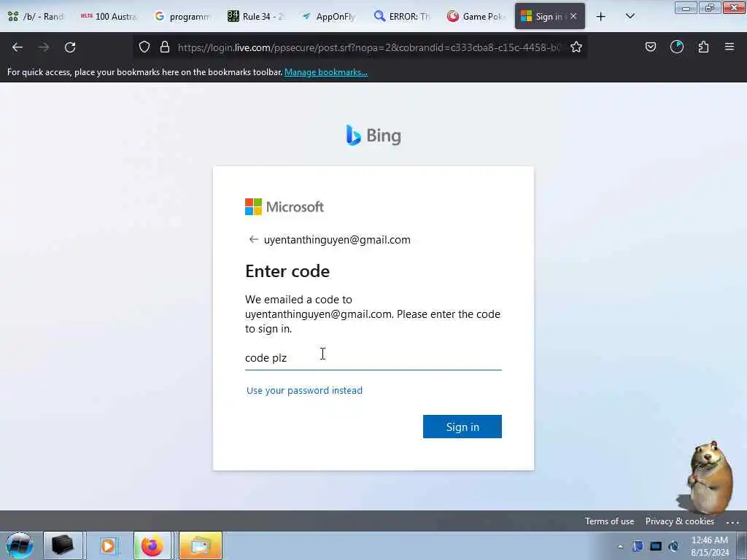The height and width of the screenshot is (560, 747).
Task: Open the media player taskbar icon
Action: [x=108, y=545]
